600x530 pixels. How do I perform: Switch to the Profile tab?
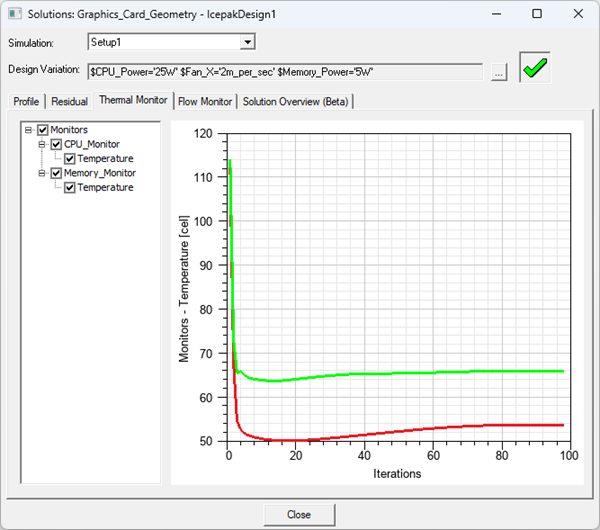[26, 101]
